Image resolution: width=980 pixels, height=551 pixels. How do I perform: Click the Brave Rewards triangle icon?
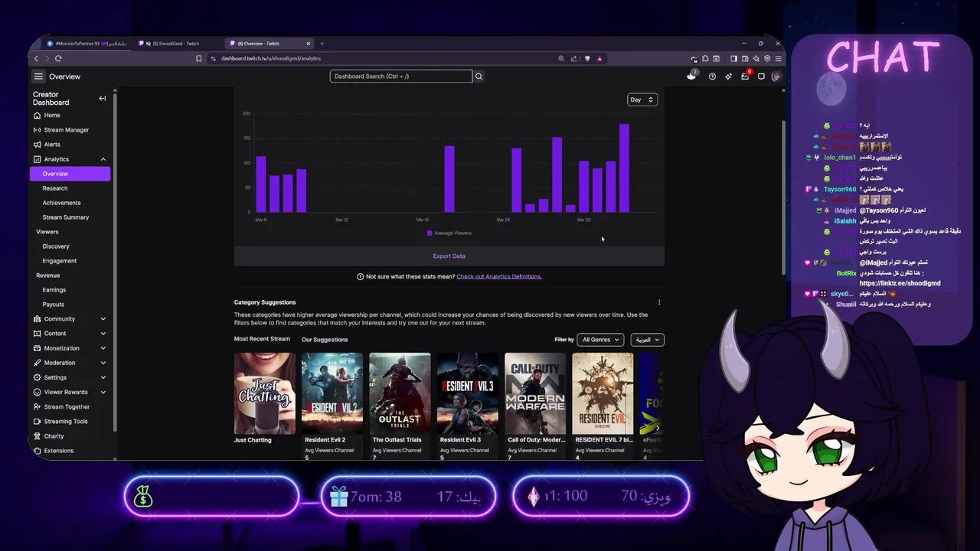599,58
